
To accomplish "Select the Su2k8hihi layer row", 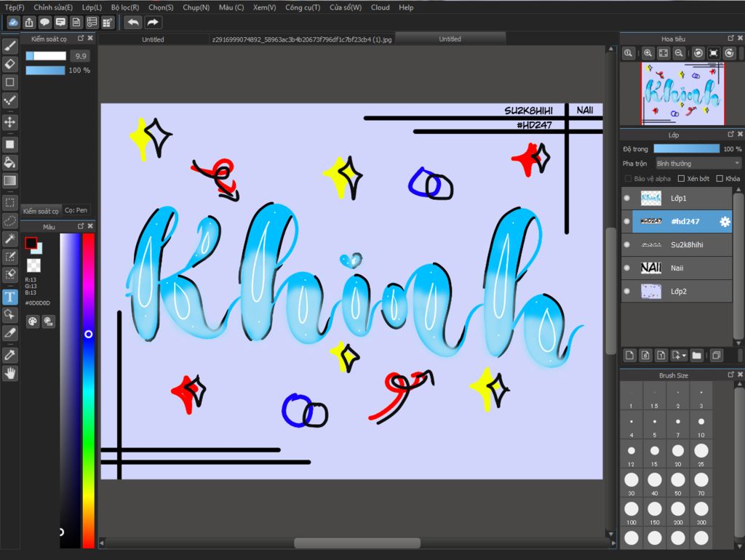I will coord(677,244).
